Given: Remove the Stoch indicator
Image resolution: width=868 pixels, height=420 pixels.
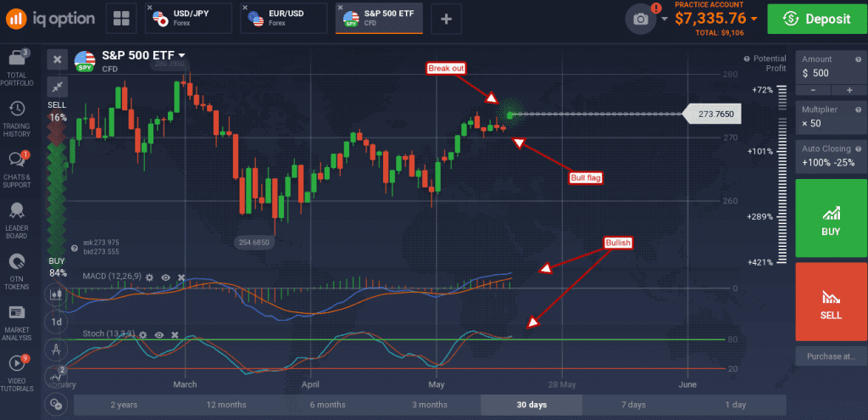Looking at the screenshot, I should coord(175,334).
